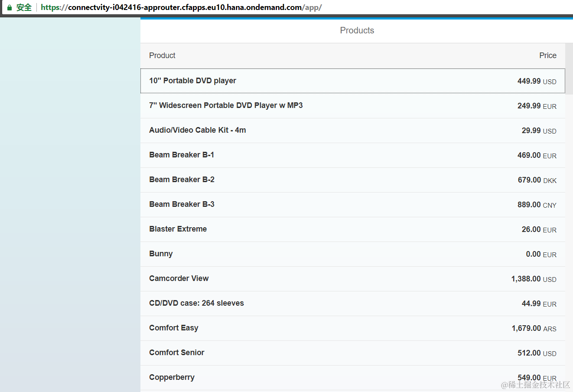Select the Copperberry product row
Screen dimensions: 573x392
click(x=353, y=378)
